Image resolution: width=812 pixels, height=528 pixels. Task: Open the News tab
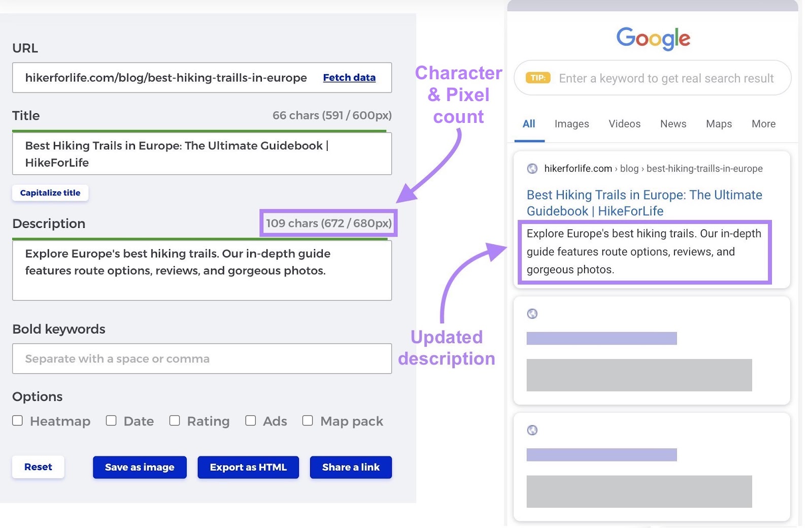pos(673,124)
